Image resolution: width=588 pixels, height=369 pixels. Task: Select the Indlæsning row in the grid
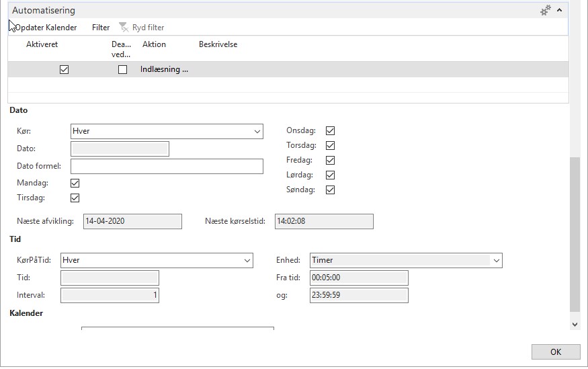click(164, 69)
